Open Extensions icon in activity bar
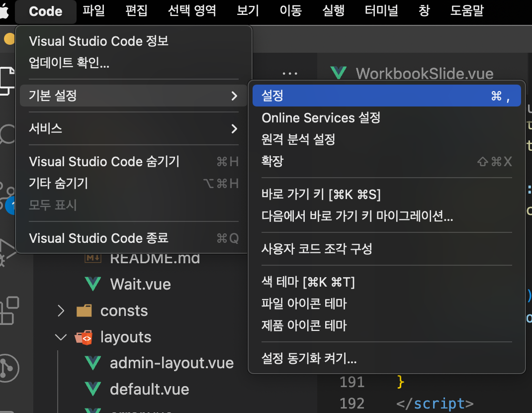The width and height of the screenshot is (532, 413). click(9, 310)
